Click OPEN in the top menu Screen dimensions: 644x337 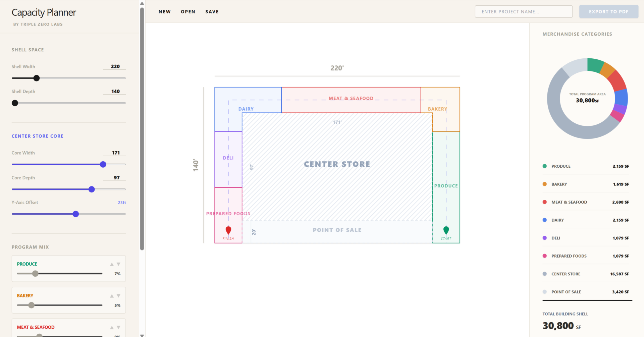[188, 11]
